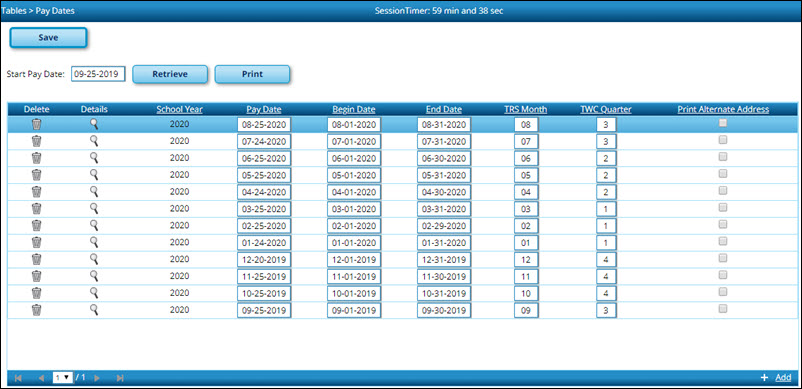Check Print Alternate Address for 05-25-2020

pyautogui.click(x=723, y=173)
